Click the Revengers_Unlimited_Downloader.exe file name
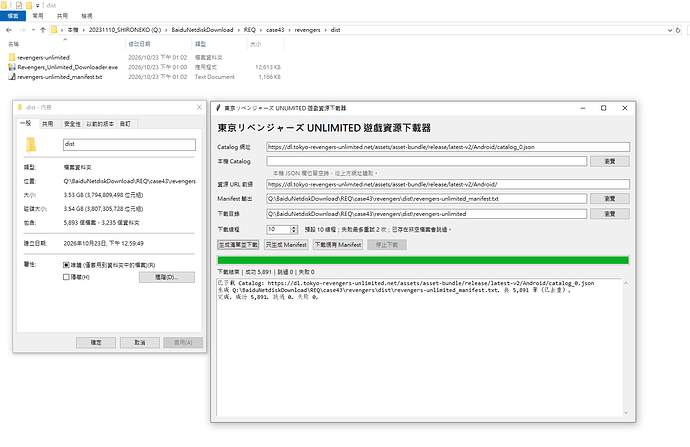Screen dimensions: 690x447 (x=67, y=67)
